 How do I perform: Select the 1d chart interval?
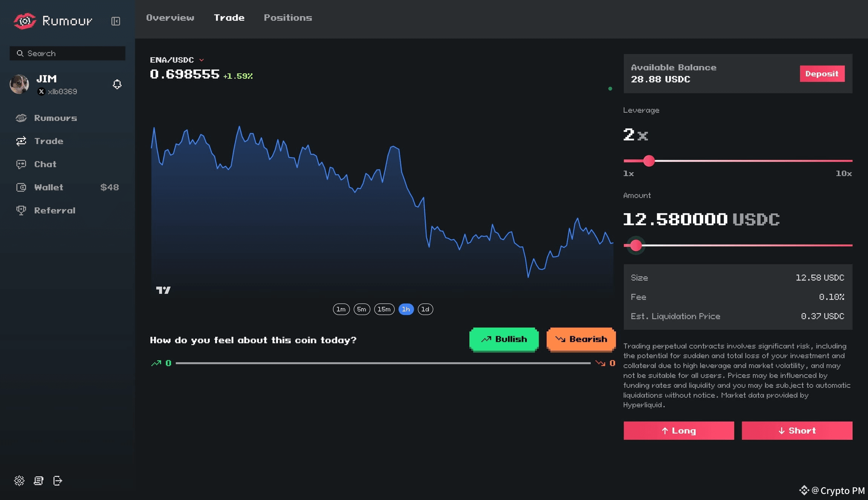[425, 309]
